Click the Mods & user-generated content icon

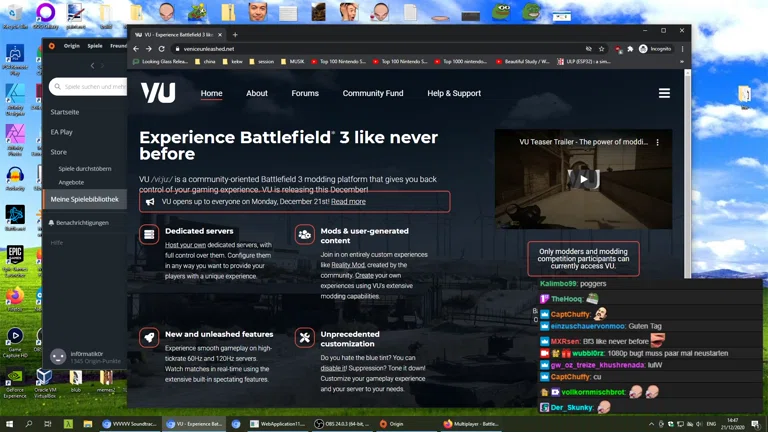pos(304,234)
